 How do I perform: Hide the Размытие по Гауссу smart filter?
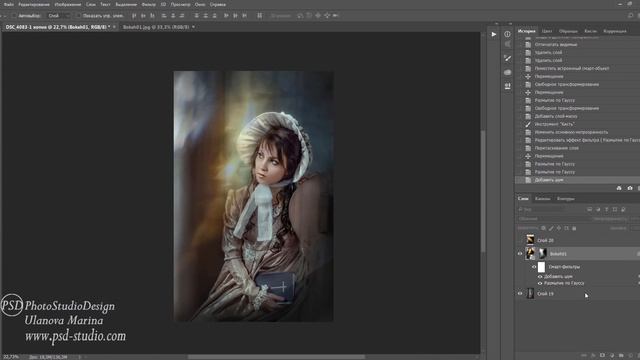pos(540,283)
